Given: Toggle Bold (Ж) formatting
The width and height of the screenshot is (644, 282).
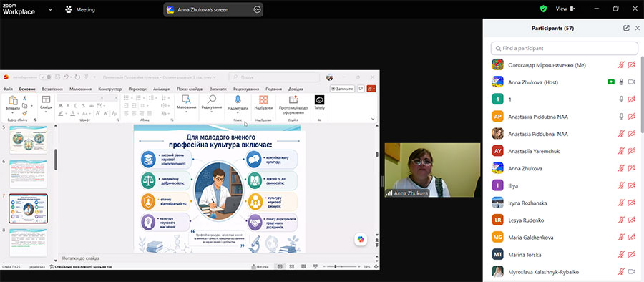Looking at the screenshot, I should click(60, 106).
